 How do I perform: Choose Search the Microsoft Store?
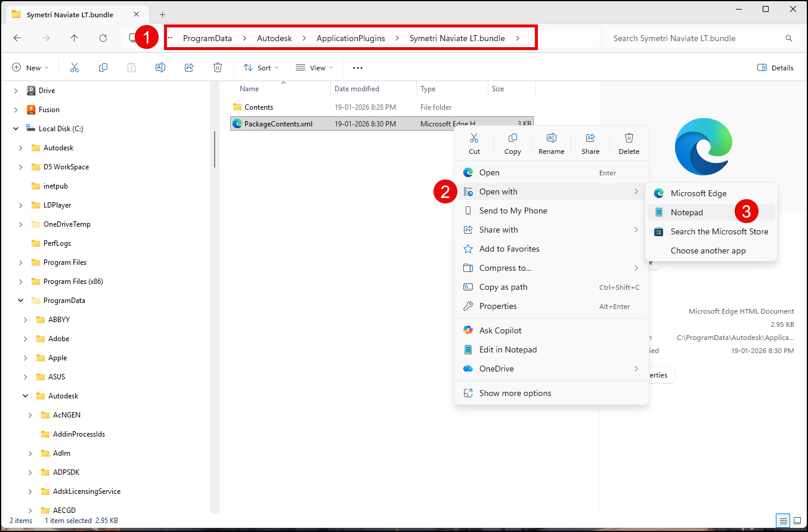(x=711, y=231)
